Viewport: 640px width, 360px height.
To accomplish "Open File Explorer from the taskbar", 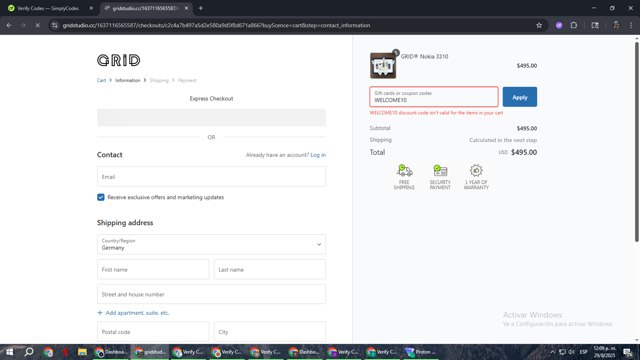I will (82, 352).
